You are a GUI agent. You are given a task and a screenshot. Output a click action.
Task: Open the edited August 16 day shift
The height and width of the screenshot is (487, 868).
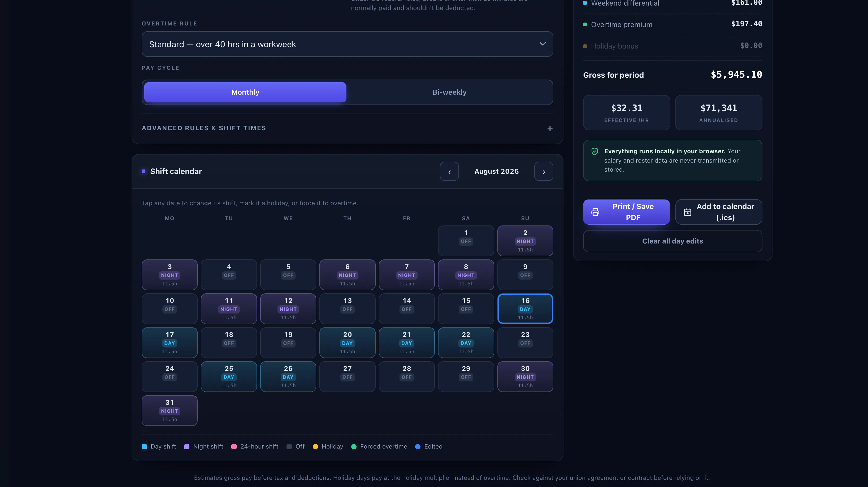525,309
